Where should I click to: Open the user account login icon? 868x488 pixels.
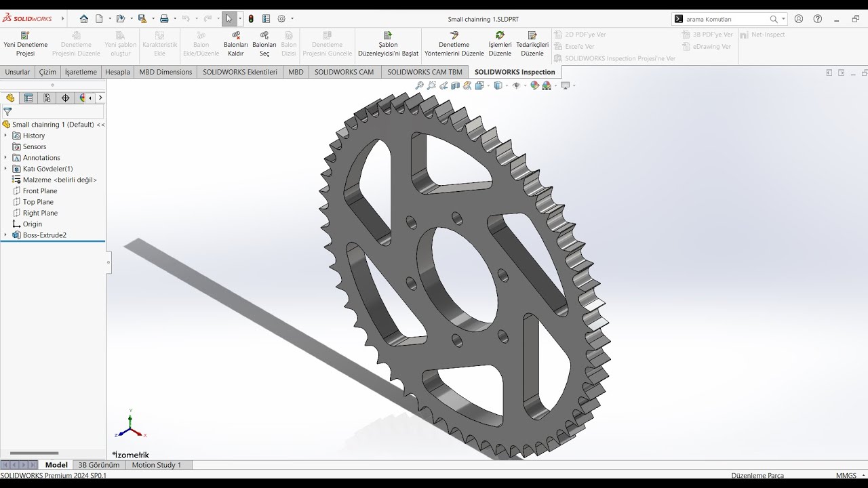(799, 19)
